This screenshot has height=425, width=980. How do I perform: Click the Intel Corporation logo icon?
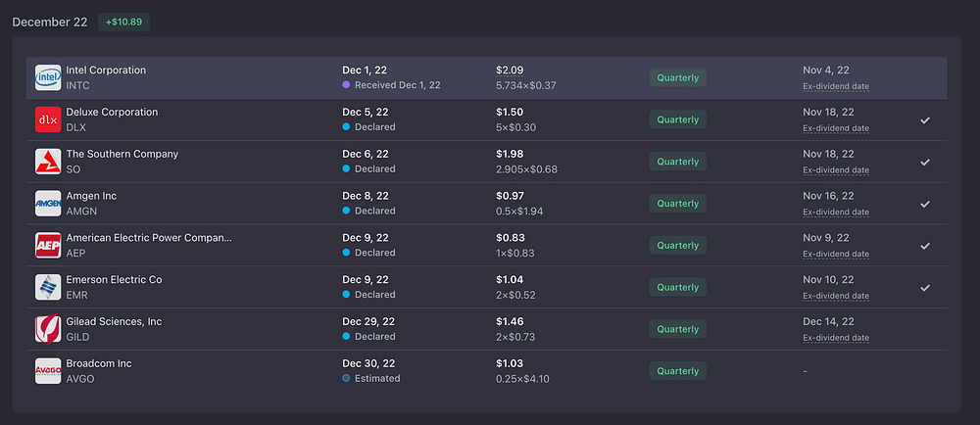(48, 77)
